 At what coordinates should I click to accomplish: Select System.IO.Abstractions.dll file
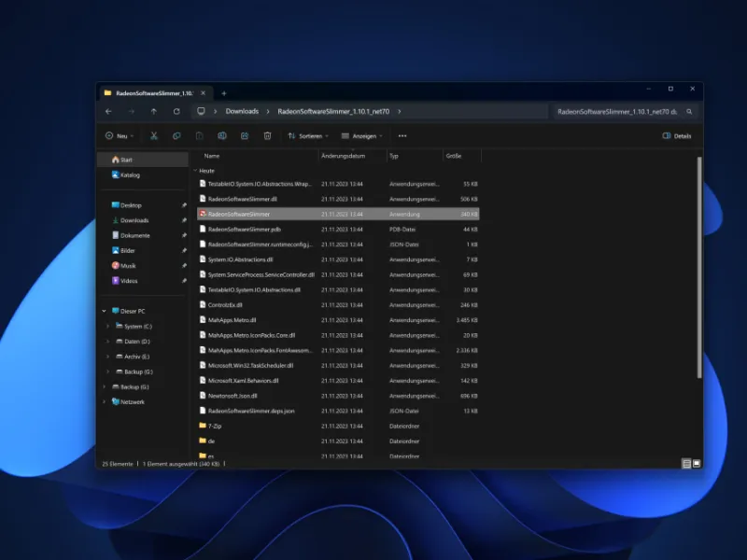click(x=338, y=259)
